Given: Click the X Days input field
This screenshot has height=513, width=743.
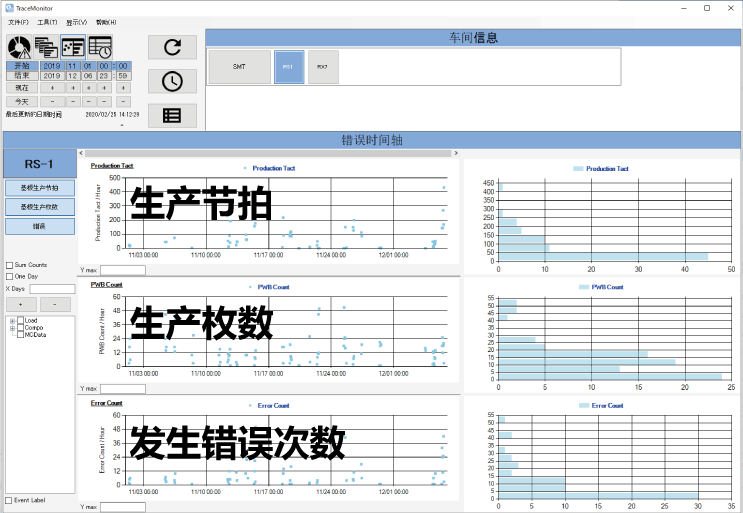Looking at the screenshot, I should pyautogui.click(x=52, y=288).
